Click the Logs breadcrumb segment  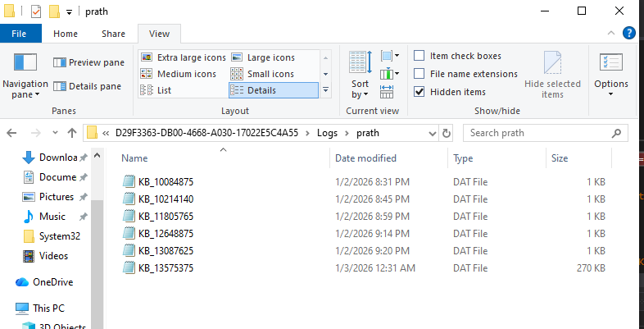[x=327, y=133]
